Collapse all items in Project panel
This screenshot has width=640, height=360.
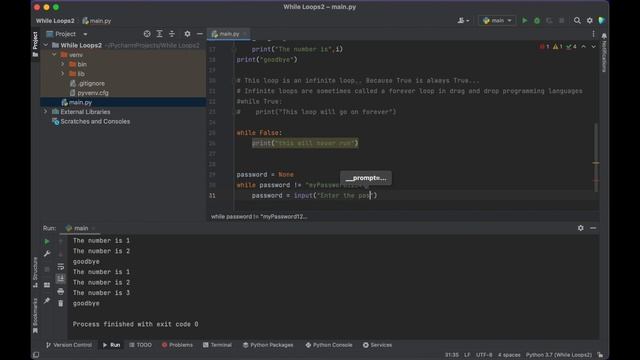[172, 34]
